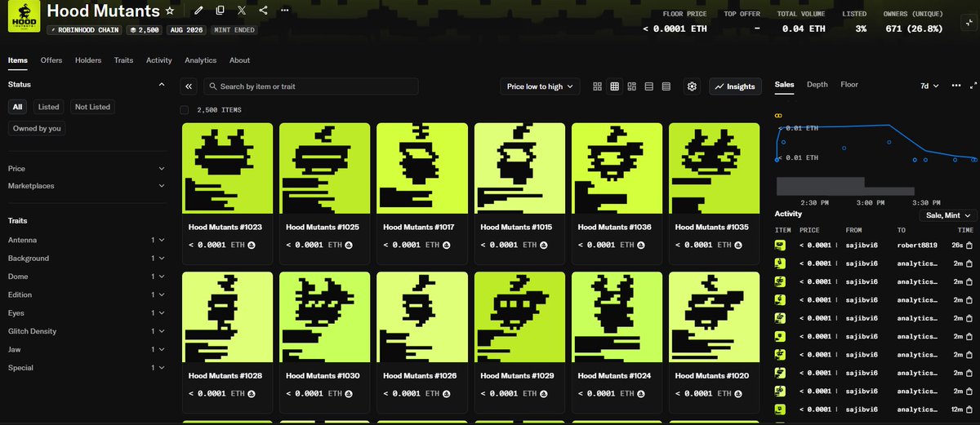Click the Hood Mutants collection logo
Viewport: 980px width, 425px height.
click(24, 18)
